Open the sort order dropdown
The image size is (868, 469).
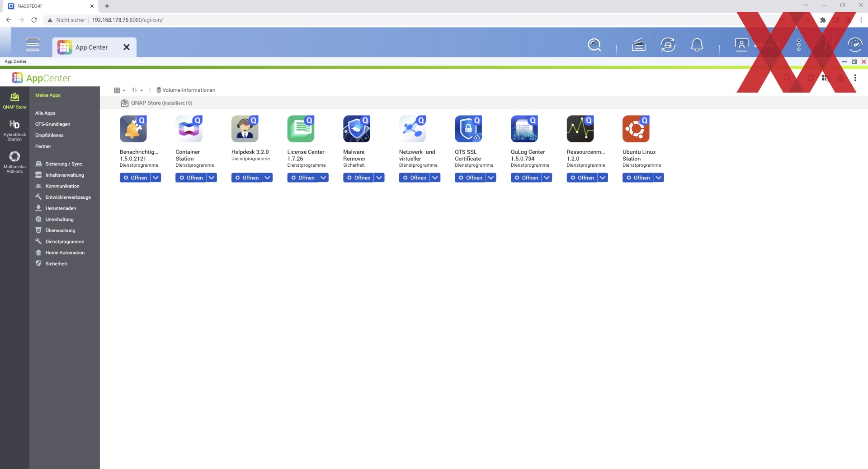pos(137,90)
